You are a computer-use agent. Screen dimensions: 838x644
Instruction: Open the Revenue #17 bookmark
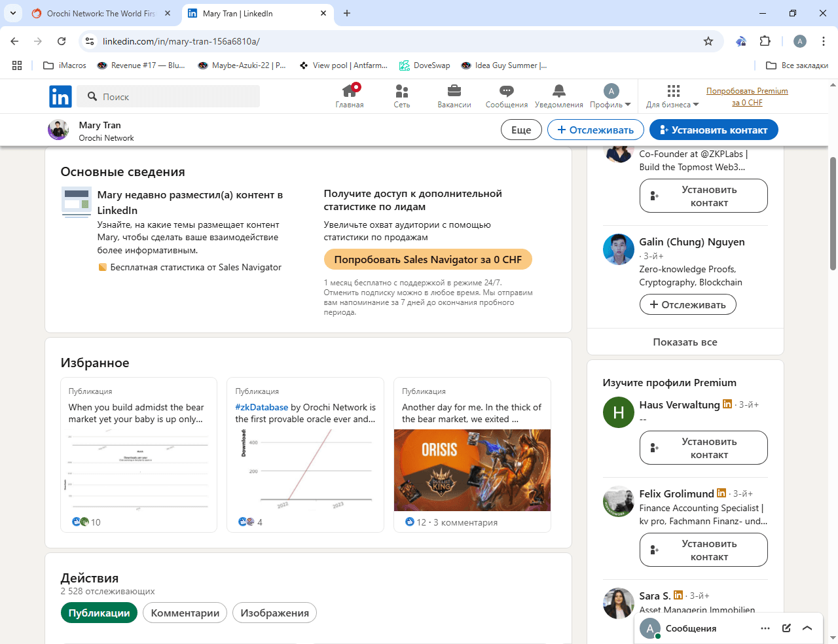point(141,65)
